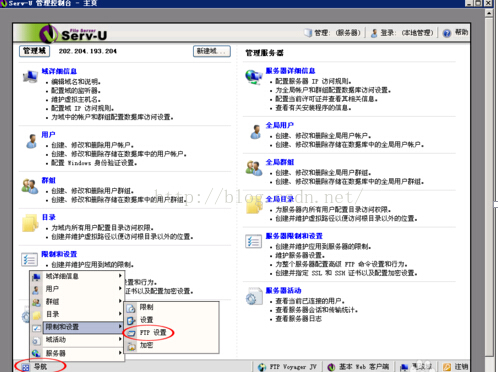Open the 用户 heading link
Image resolution: width=498 pixels, height=372 pixels.
click(48, 134)
